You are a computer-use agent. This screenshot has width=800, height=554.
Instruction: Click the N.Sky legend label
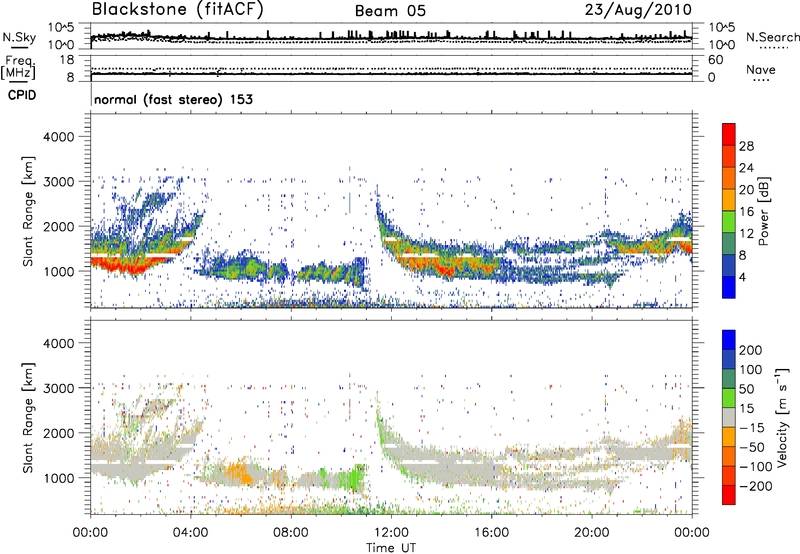tap(16, 37)
